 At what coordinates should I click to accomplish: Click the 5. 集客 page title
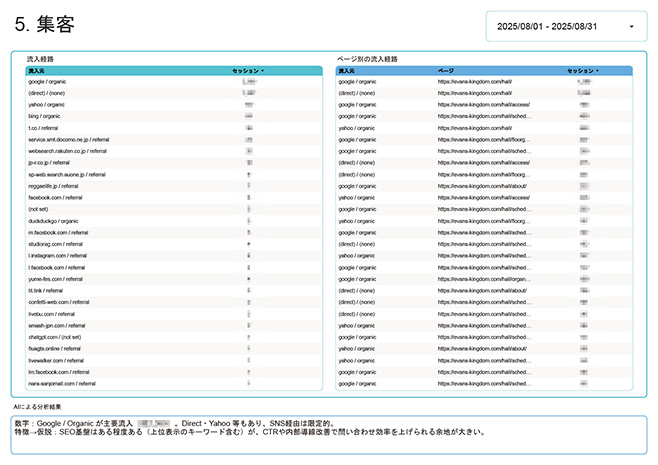(45, 25)
